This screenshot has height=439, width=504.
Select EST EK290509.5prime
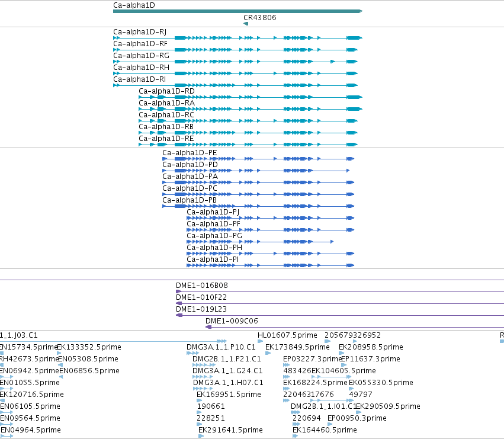388,406
